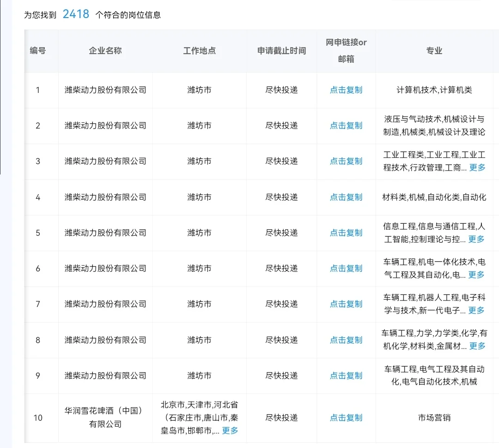Copy the application link for 华润雪花啤酒

pyautogui.click(x=346, y=417)
